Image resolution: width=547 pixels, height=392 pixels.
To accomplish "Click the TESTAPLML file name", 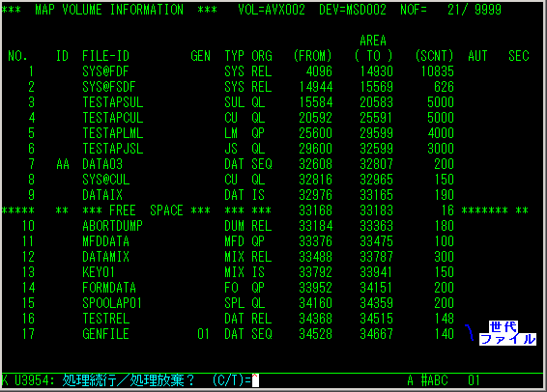I will 113,133.
